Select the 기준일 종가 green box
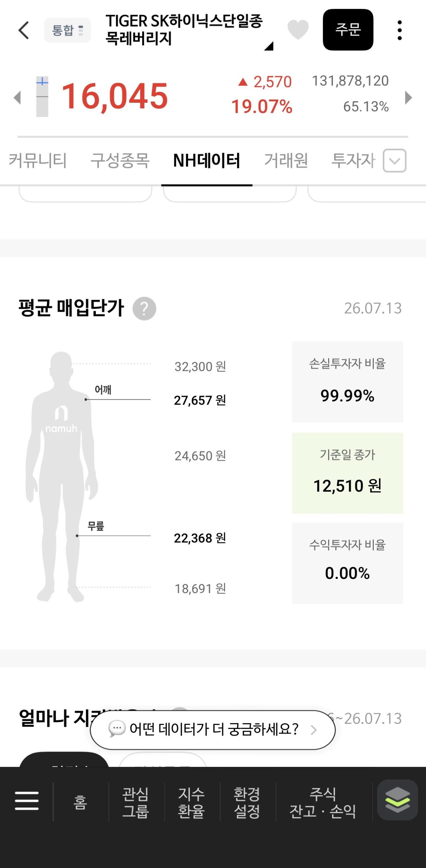This screenshot has width=426, height=868. coord(347,473)
